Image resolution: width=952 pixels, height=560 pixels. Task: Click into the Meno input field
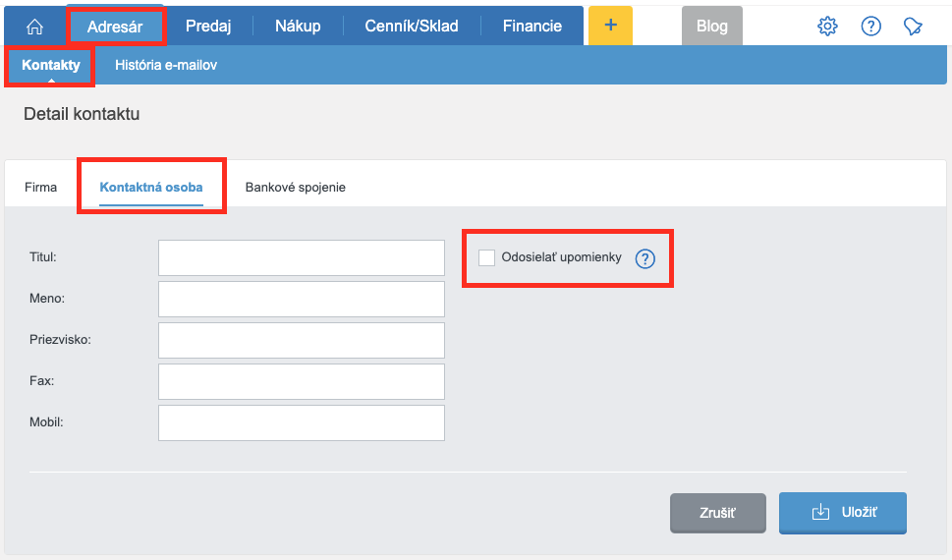301,299
